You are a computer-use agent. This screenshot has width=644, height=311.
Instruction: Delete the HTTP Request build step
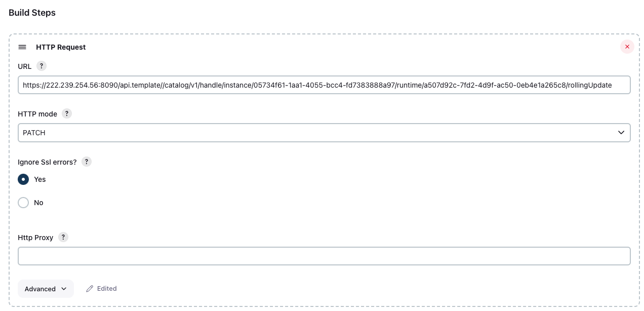click(x=627, y=47)
